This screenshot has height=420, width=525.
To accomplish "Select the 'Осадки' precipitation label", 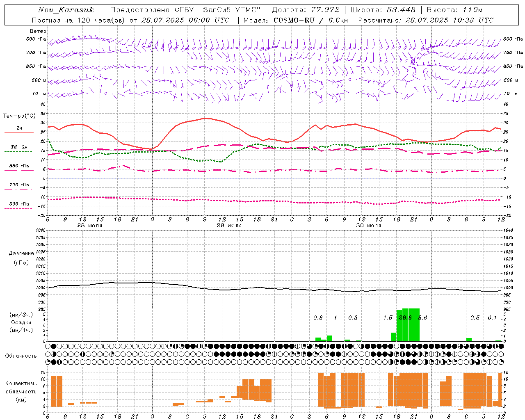I will [x=21, y=322].
